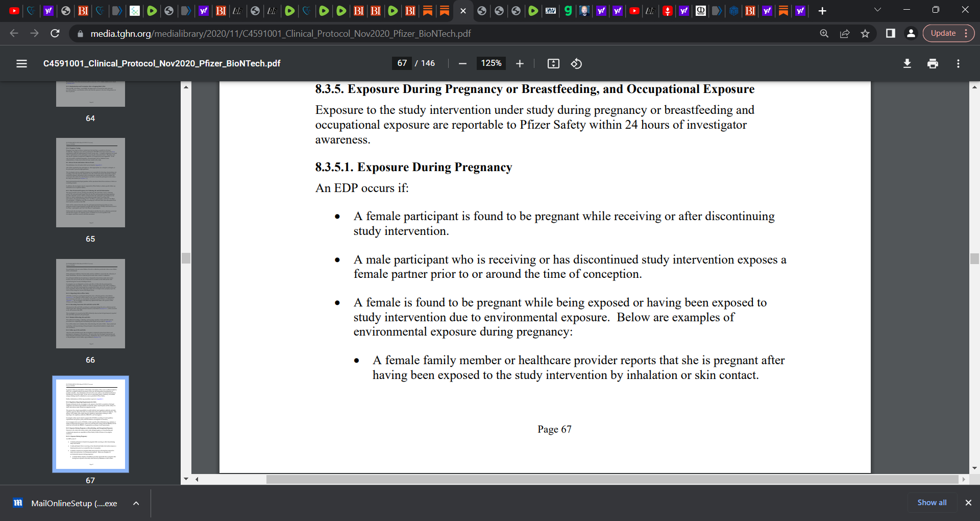Share this page icon in address bar

point(845,33)
